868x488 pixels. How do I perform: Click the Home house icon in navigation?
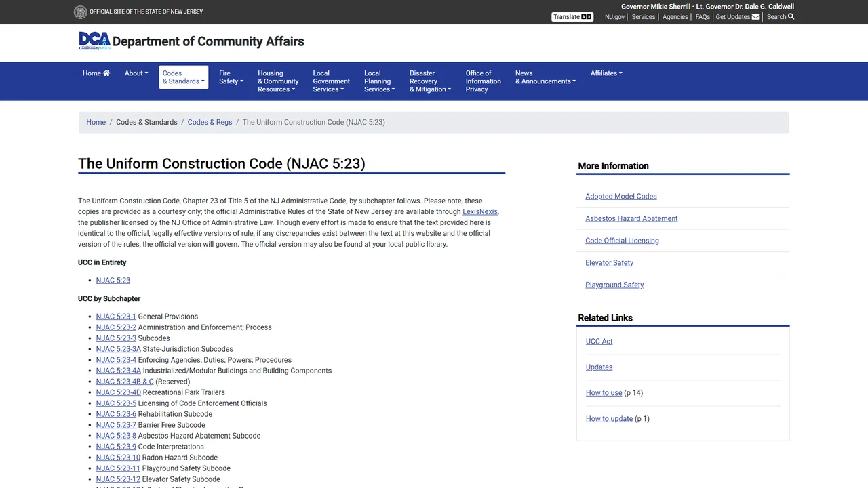point(106,73)
